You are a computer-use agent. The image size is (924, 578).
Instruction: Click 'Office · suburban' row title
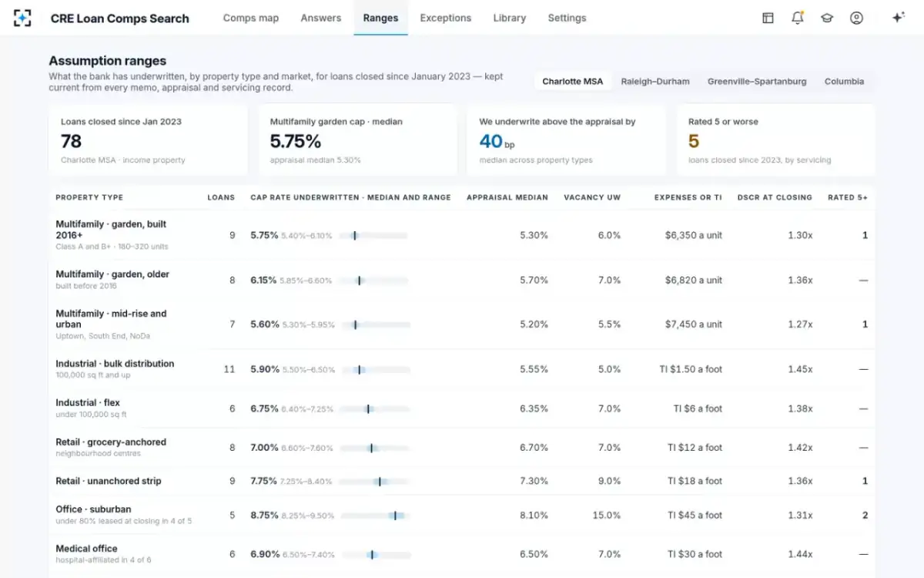[x=93, y=509]
